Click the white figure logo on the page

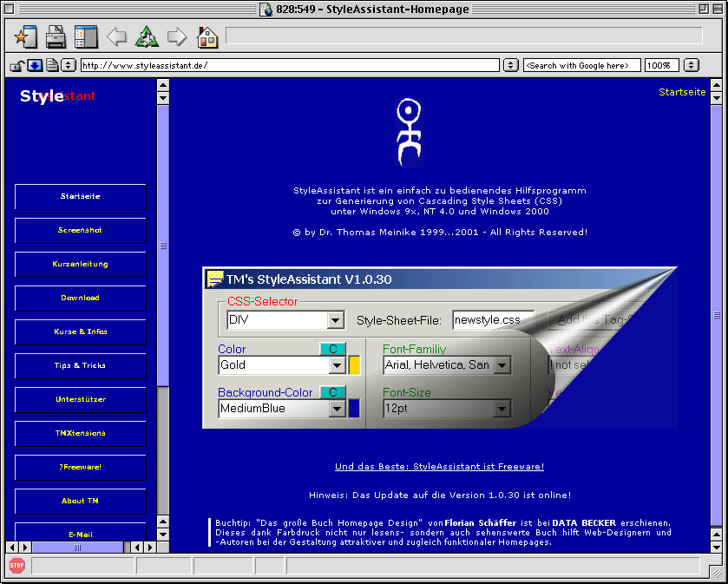(409, 132)
